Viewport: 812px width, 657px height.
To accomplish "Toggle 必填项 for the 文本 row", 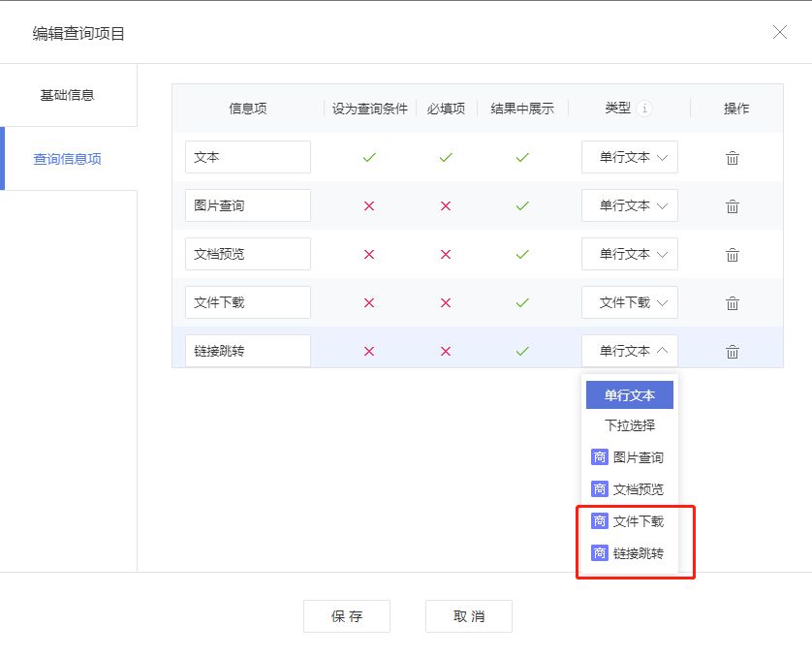I will tap(446, 157).
